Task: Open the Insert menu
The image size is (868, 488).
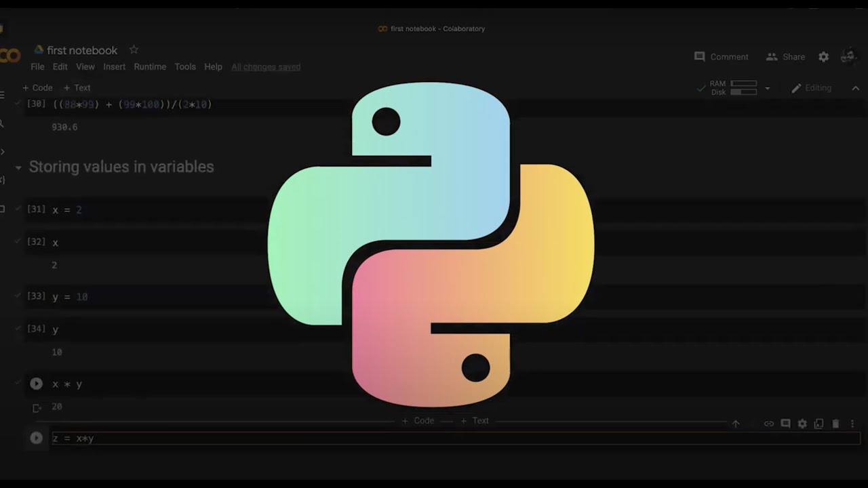Action: pos(114,66)
